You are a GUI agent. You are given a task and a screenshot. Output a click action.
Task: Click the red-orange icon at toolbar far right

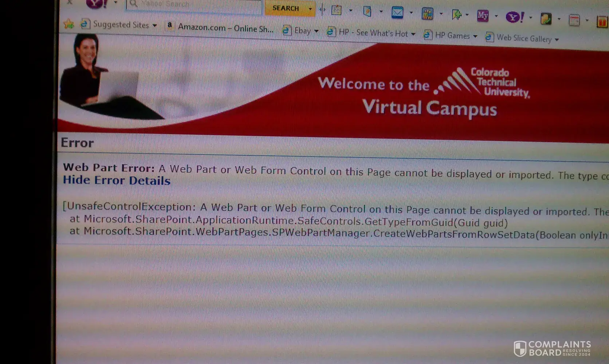[x=602, y=22]
